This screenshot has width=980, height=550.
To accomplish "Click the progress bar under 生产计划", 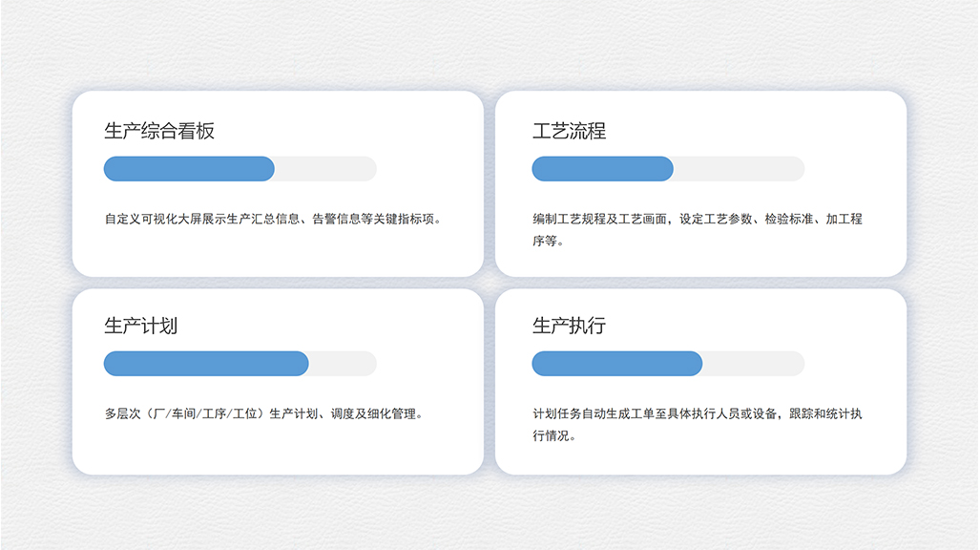I will (x=240, y=364).
